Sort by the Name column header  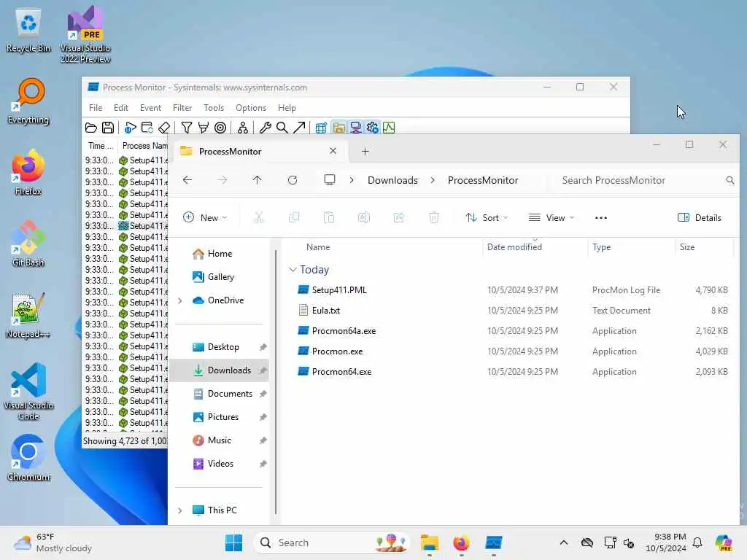click(318, 247)
